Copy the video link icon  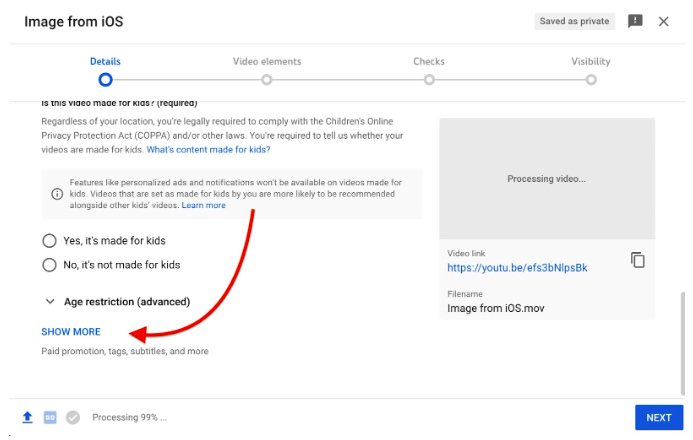tap(637, 260)
